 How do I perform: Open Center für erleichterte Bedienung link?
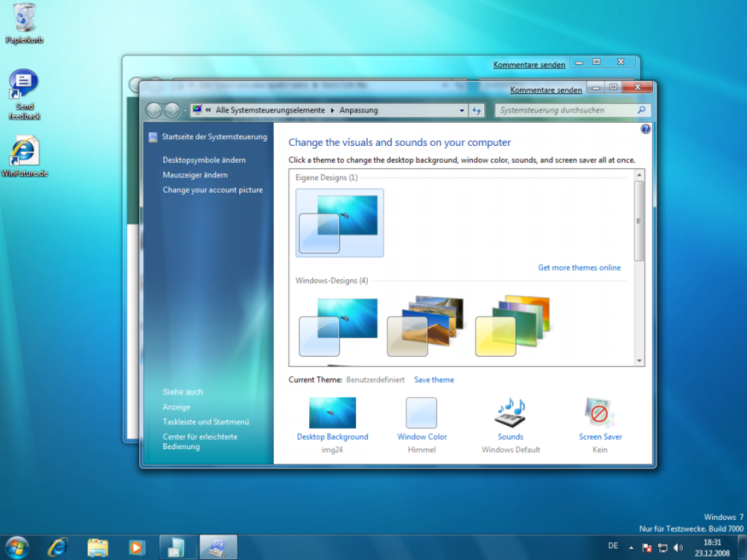tap(200, 442)
